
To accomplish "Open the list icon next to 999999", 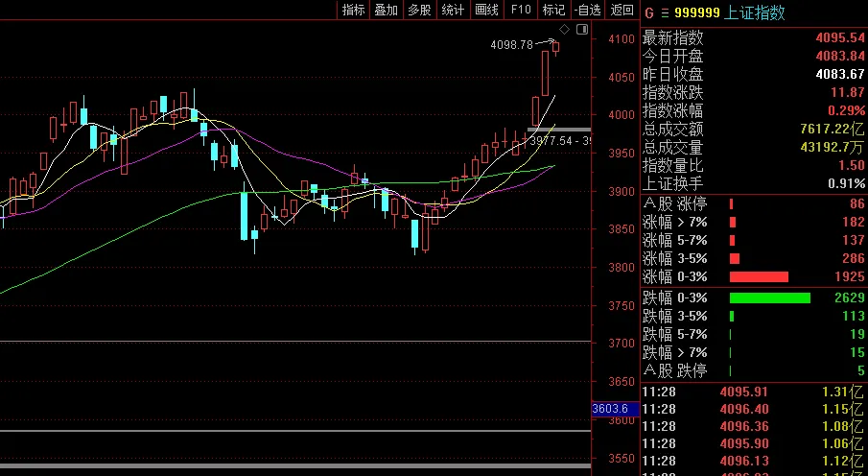I will [x=663, y=12].
